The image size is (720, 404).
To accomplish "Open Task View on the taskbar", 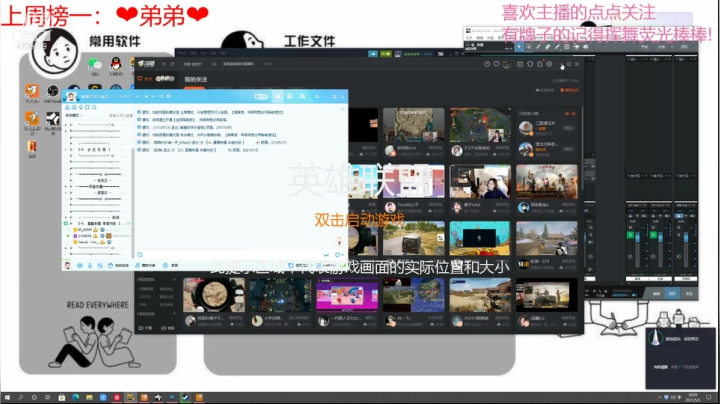I will 47,397.
